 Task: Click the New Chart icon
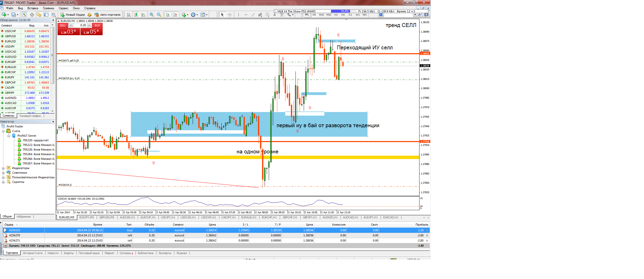[x=4, y=15]
